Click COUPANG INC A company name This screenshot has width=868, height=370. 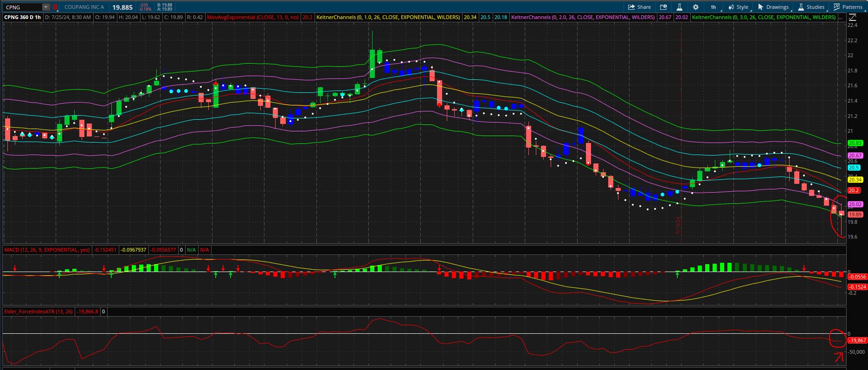click(84, 7)
